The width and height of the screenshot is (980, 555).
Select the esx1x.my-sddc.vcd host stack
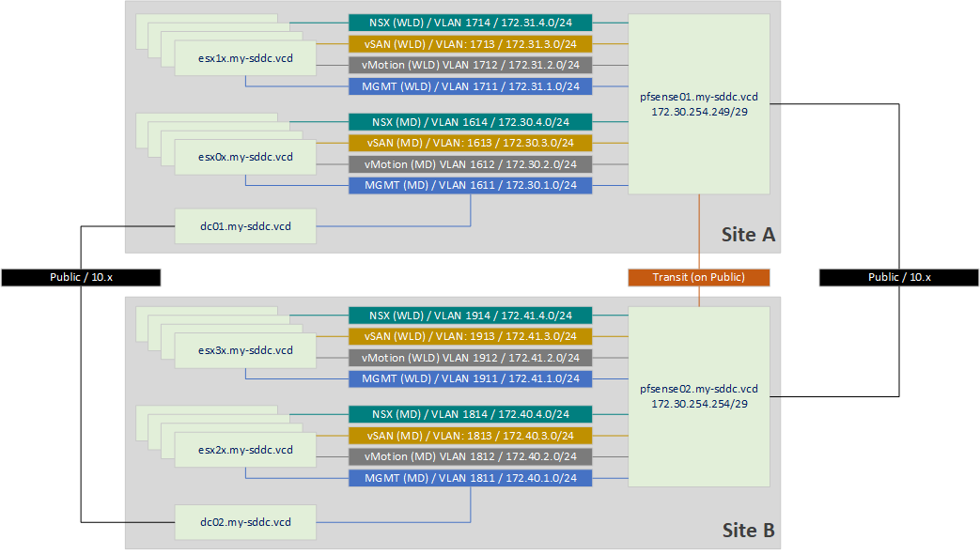pyautogui.click(x=244, y=57)
